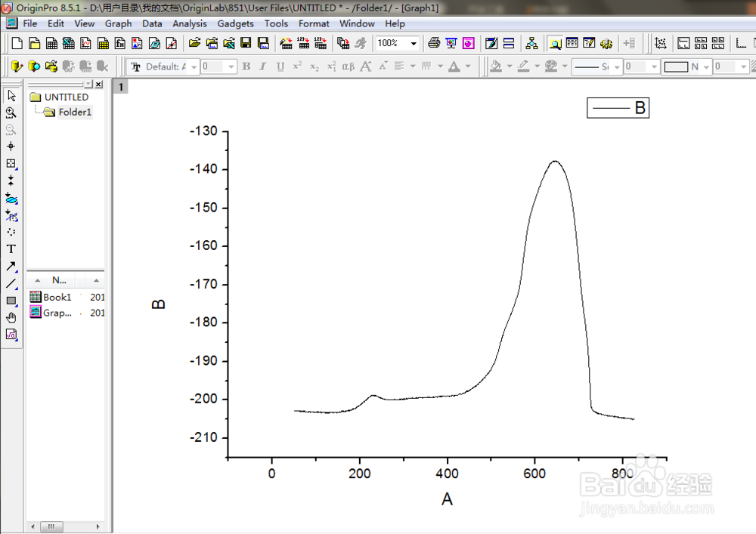Toggle Bold text formatting
This screenshot has width=756, height=534.
pyautogui.click(x=246, y=66)
